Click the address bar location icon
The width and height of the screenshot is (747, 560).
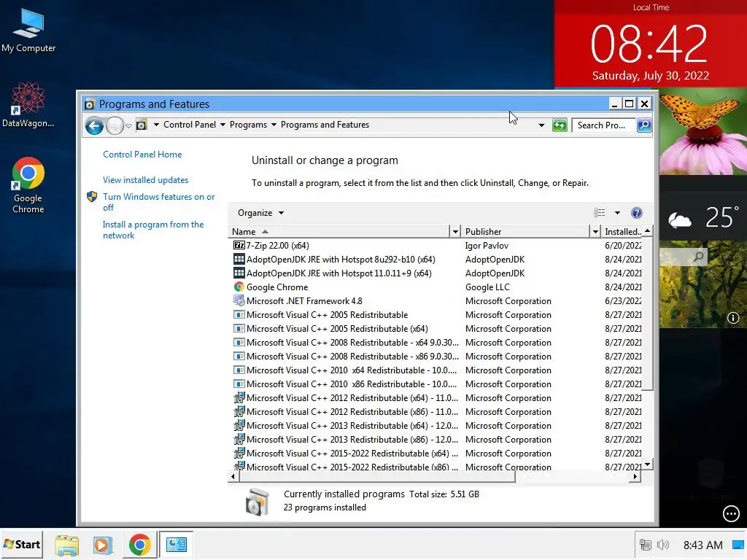(142, 125)
